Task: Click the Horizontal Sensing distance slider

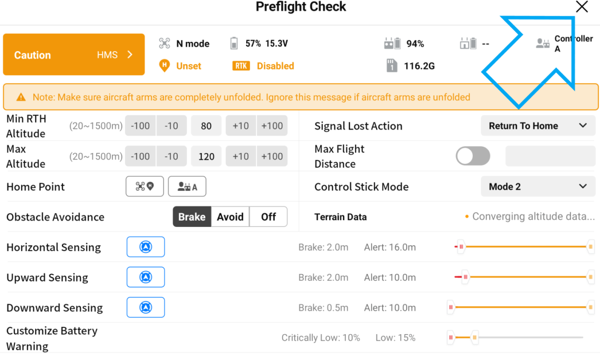Action: (524, 247)
